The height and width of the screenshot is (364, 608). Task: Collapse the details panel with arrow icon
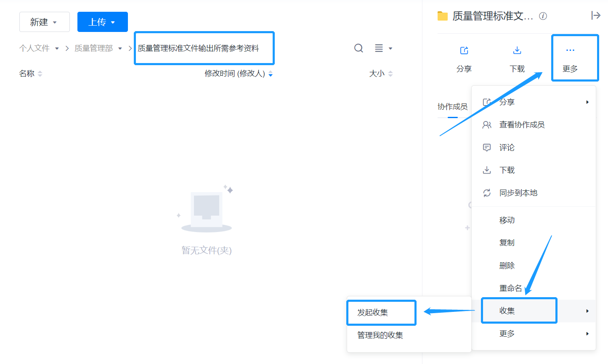click(x=596, y=16)
